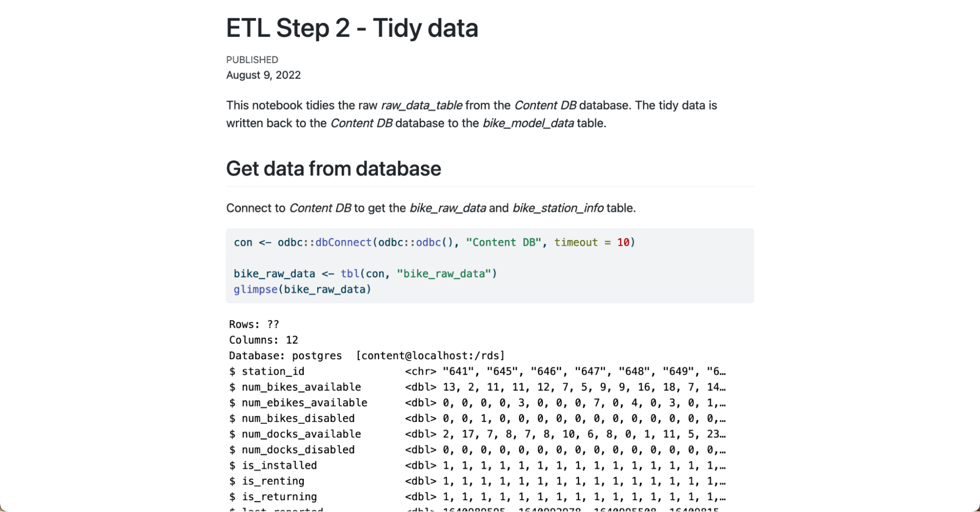The height and width of the screenshot is (512, 980).
Task: Click the timeout value 10 in code
Action: tap(623, 243)
